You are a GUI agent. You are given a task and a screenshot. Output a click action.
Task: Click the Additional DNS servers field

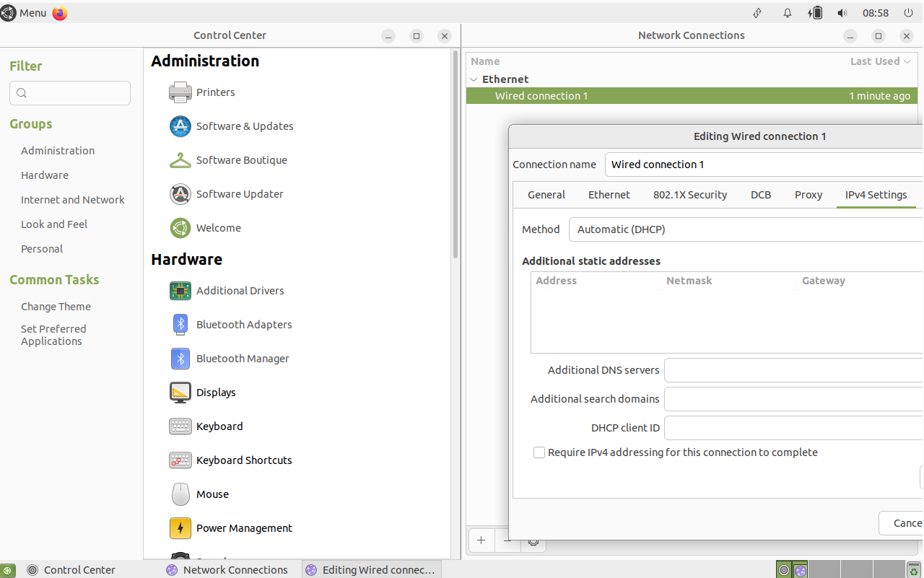(x=793, y=370)
